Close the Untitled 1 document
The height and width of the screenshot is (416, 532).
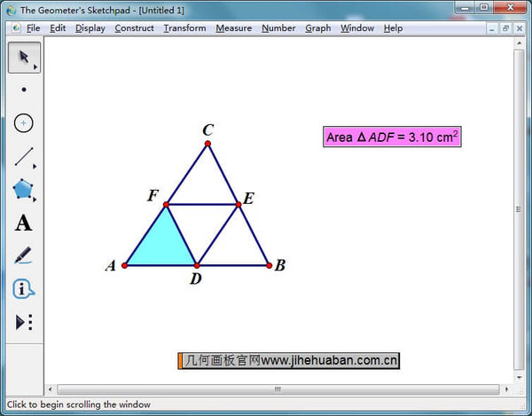[x=519, y=29]
